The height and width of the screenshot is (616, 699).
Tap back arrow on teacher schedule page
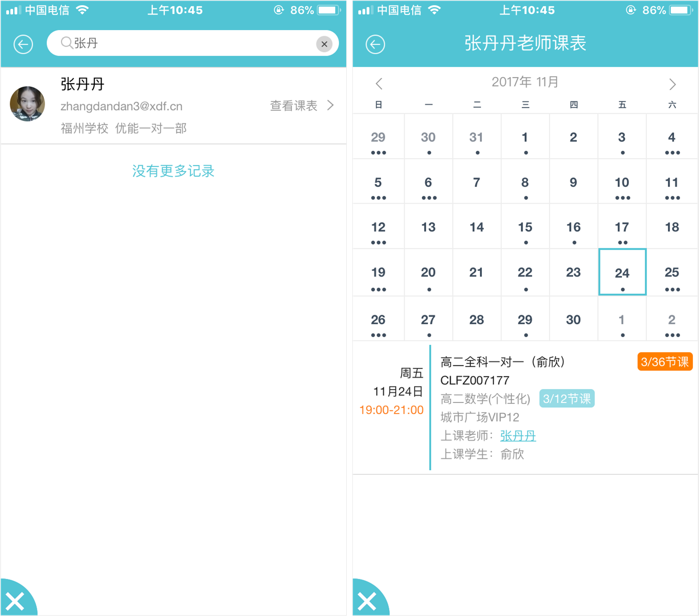pos(375,45)
